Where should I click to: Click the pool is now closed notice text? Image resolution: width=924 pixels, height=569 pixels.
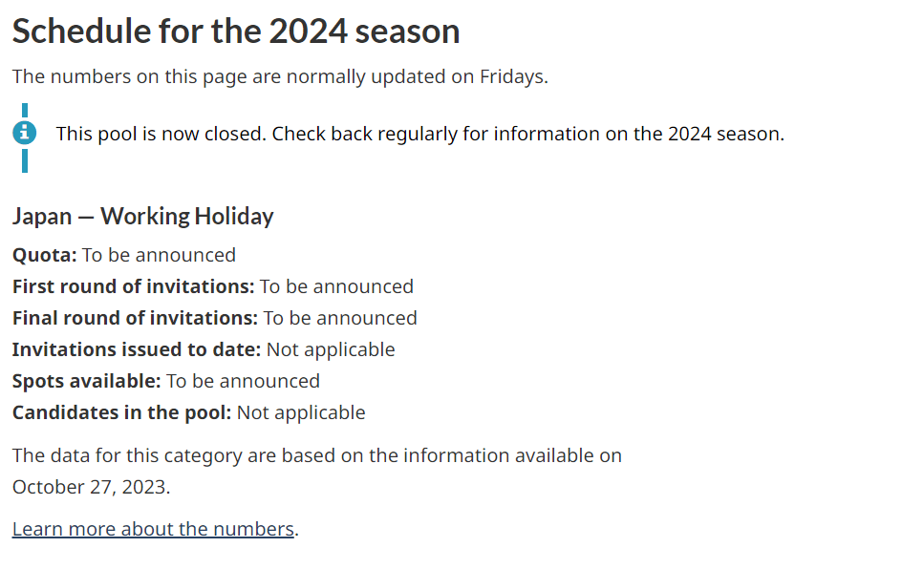pos(420,134)
